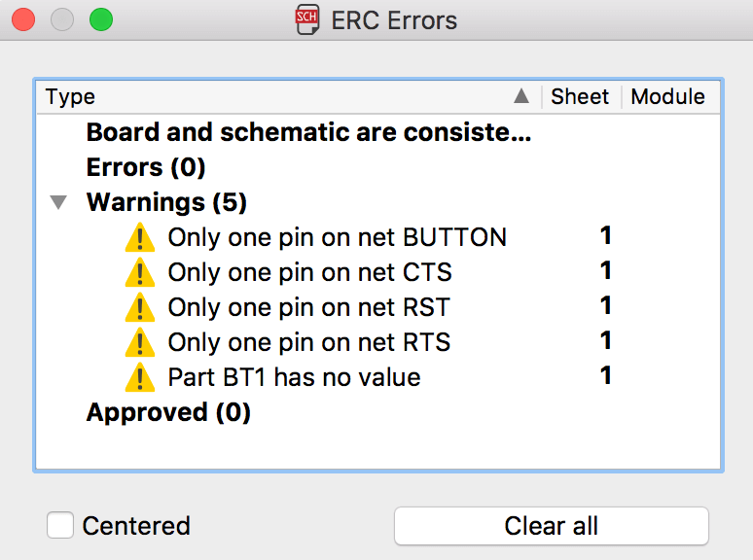This screenshot has width=753, height=560.
Task: Click the SCH icon in title bar
Action: click(x=307, y=19)
